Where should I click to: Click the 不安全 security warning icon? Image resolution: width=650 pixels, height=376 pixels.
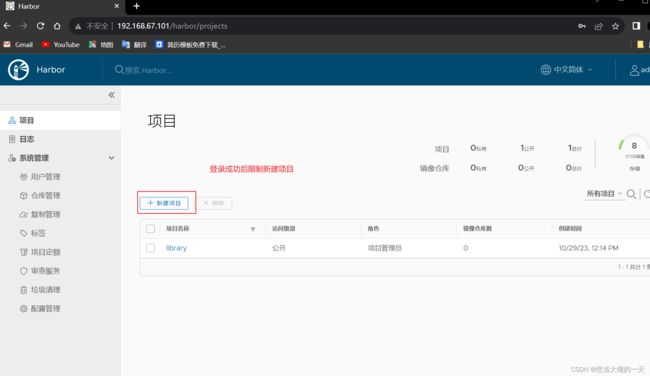coord(78,26)
